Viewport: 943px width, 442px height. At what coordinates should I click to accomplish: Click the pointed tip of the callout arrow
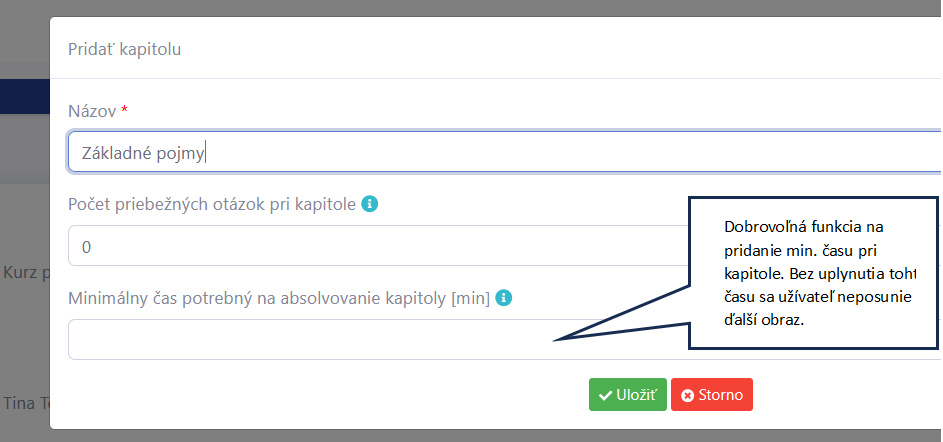pyautogui.click(x=556, y=340)
